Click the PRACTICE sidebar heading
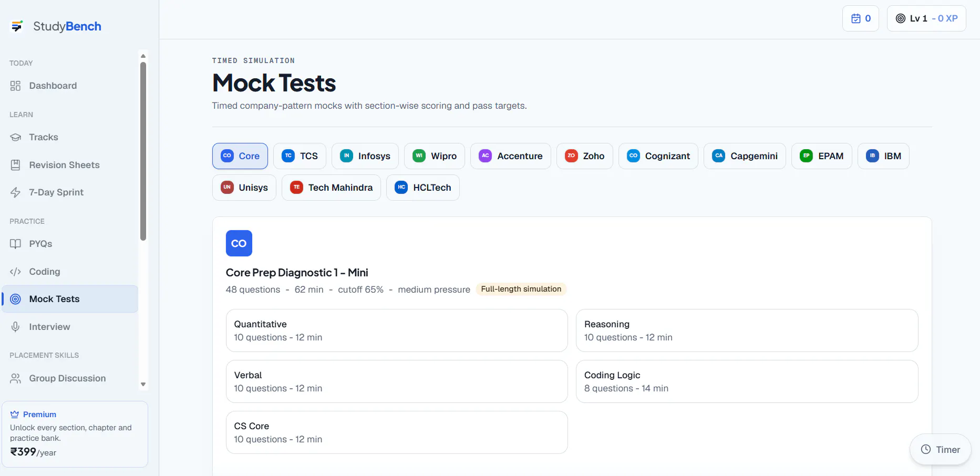Screen dimensions: 980x476 pos(27,221)
